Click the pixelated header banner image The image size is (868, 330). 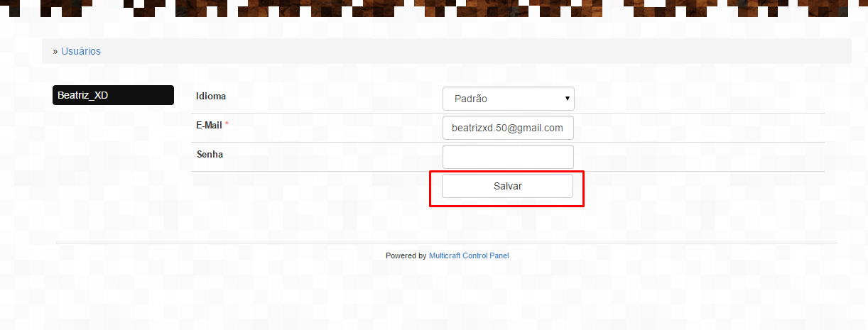(x=434, y=9)
